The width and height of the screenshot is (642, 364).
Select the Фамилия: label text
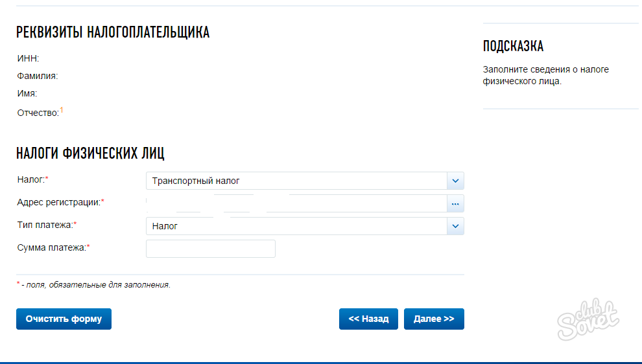click(x=38, y=76)
